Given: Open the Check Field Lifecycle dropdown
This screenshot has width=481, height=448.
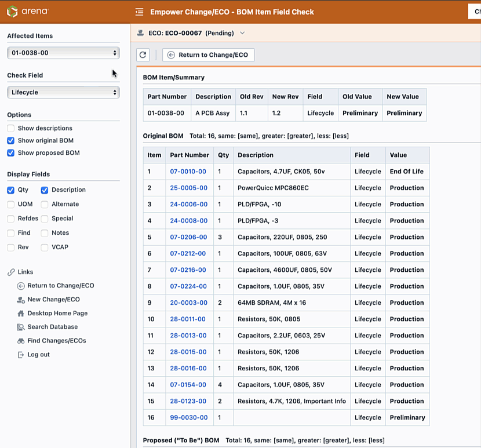Looking at the screenshot, I should point(63,92).
